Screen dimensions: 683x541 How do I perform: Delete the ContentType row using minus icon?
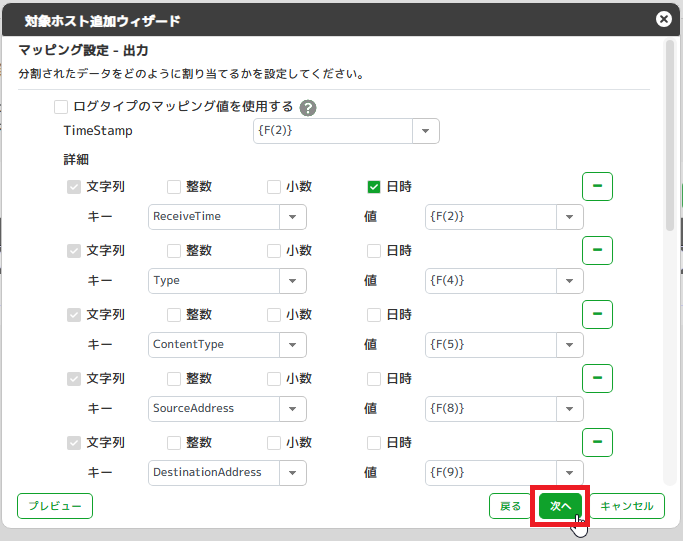tap(597, 314)
